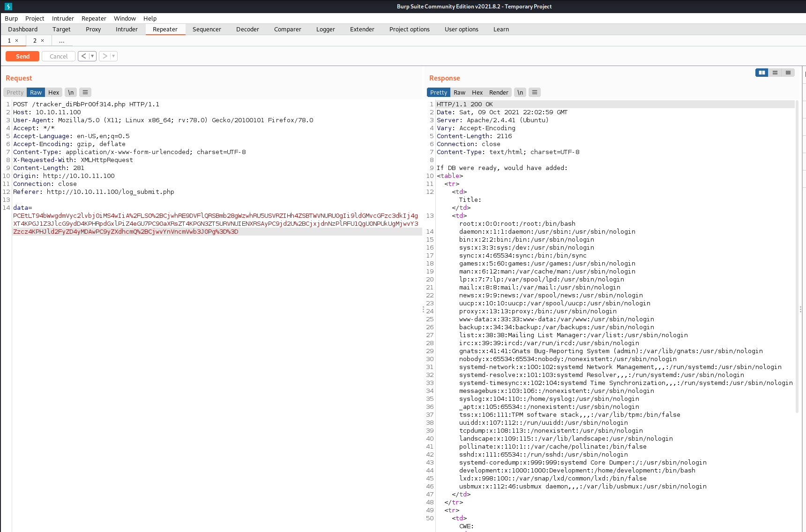Click the splitter handle between Request and Response
Screen dimensions: 806x532
[423, 310]
